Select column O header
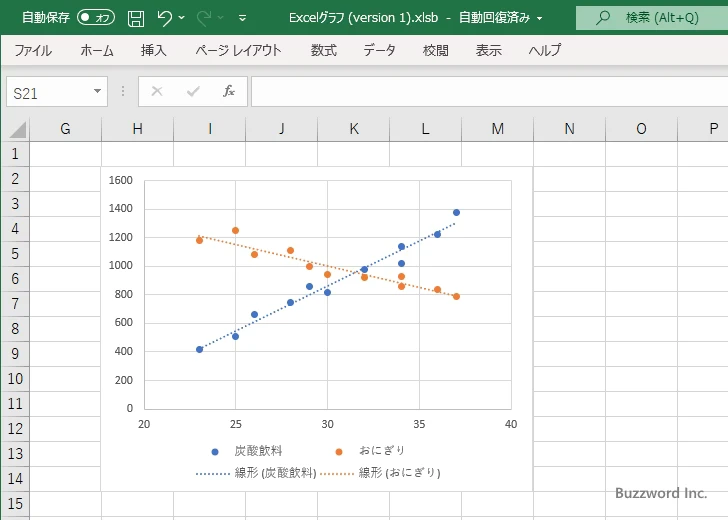Screen dimensions: 728x520 641,129
